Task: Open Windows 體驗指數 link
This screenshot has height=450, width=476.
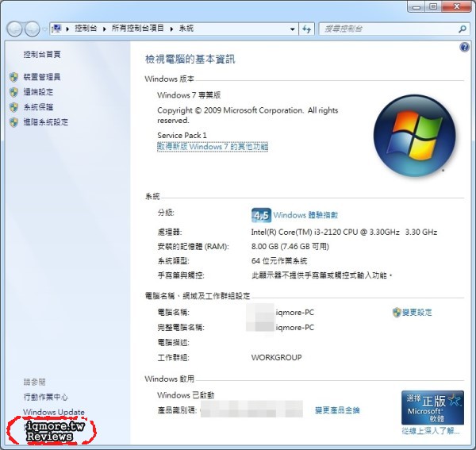Action: click(305, 215)
